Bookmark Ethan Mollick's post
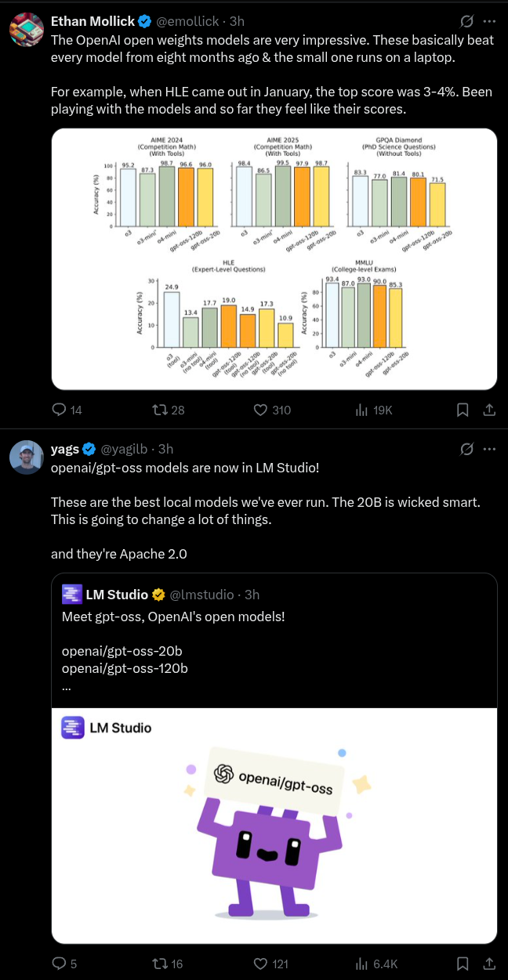This screenshot has height=980, width=508. [463, 410]
